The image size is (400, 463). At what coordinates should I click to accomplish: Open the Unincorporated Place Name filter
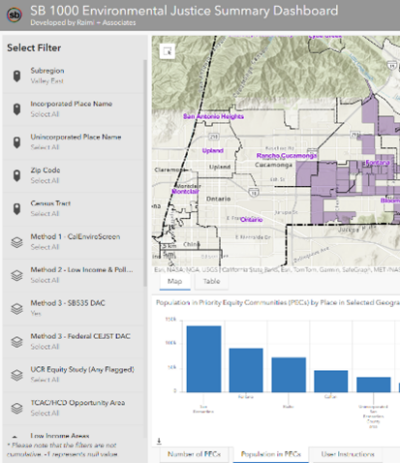coord(73,142)
